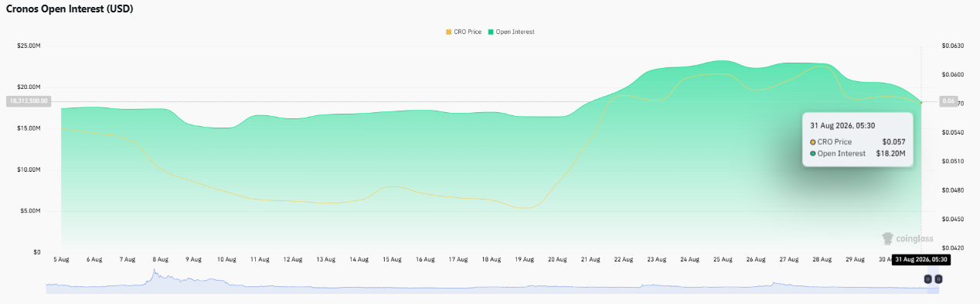This screenshot has height=304, width=980.
Task: Click the $20.00M left axis label
Action: click(29, 87)
